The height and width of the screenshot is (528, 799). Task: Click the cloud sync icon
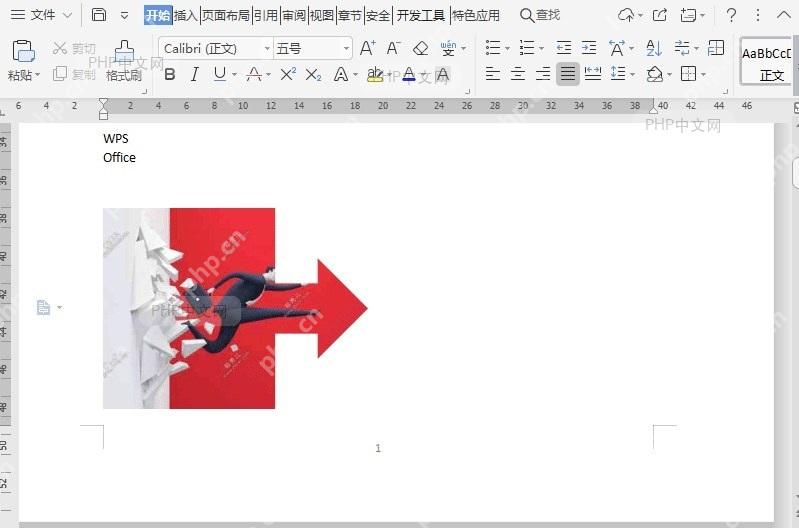pos(626,15)
